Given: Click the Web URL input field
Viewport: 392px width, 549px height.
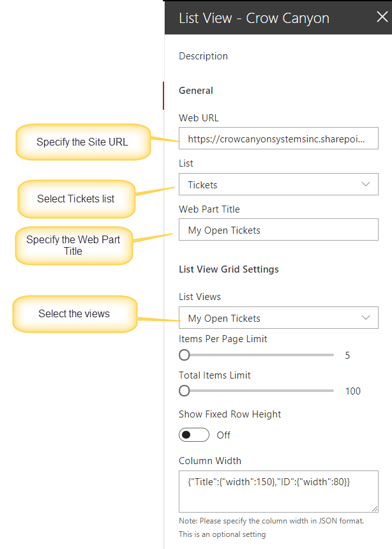Looking at the screenshot, I should 278,139.
